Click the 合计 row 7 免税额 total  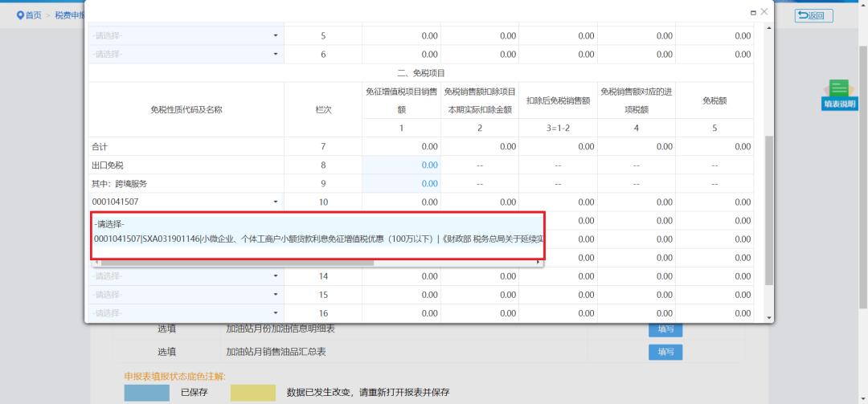tap(714, 147)
